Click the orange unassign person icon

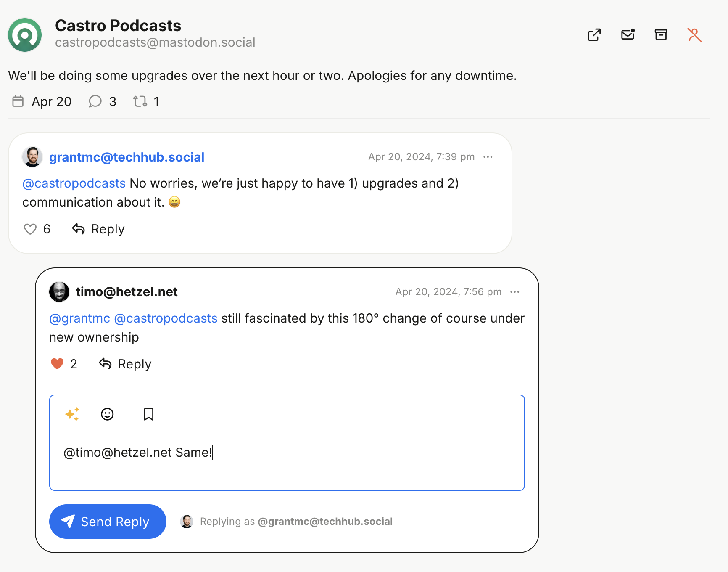click(x=694, y=35)
